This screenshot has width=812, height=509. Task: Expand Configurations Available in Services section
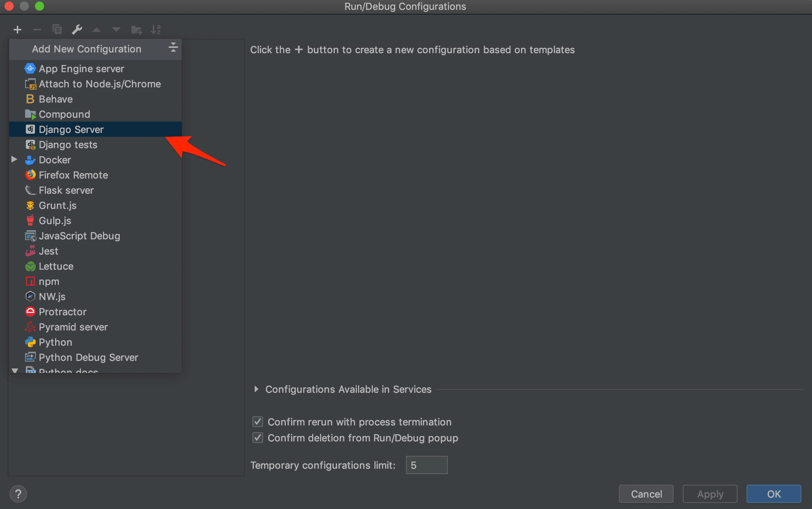coord(256,389)
